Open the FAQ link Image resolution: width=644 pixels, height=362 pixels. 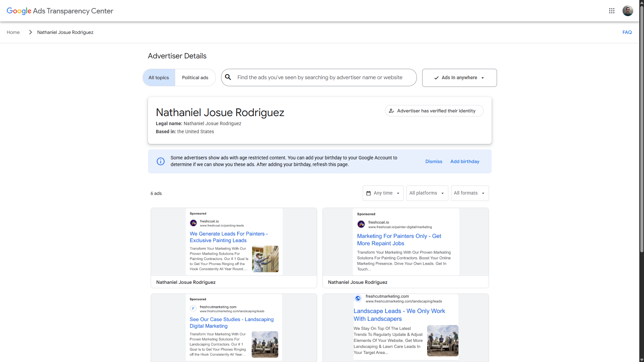point(627,32)
